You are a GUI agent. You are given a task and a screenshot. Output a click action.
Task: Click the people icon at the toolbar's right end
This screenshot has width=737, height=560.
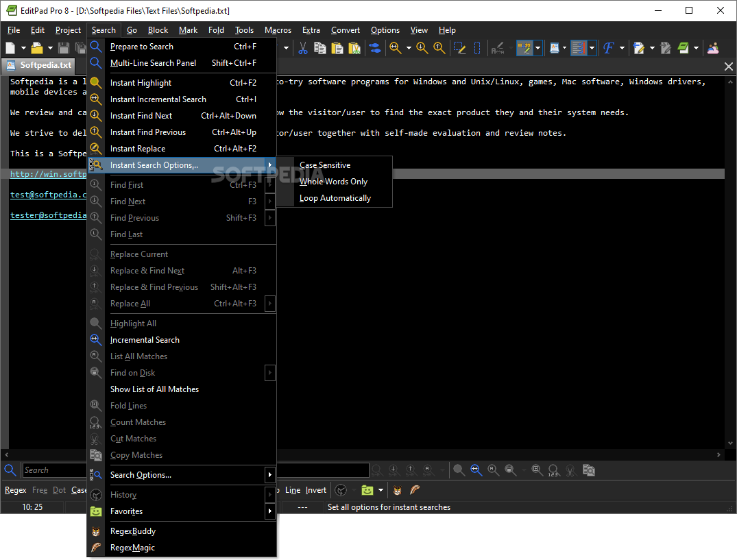pyautogui.click(x=713, y=48)
